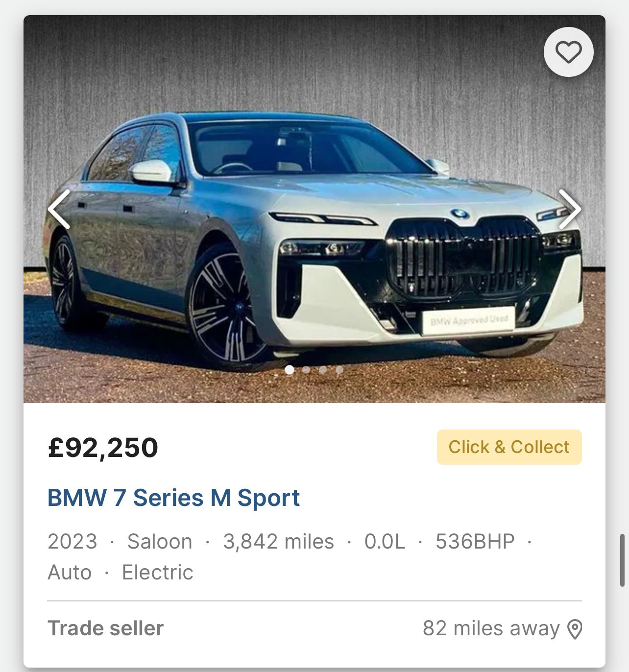Image resolution: width=629 pixels, height=672 pixels.
Task: Click the 2023 year spec
Action: (x=73, y=542)
